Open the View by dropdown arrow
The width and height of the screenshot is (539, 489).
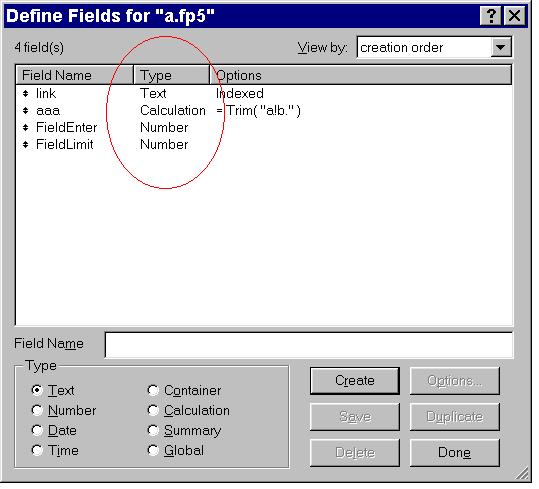[x=501, y=47]
